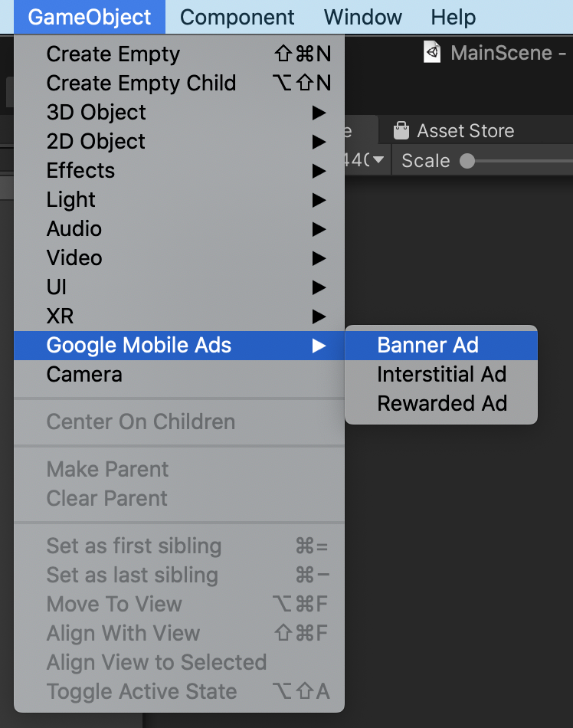Expand the Effects submenu
The width and height of the screenshot is (573, 728).
point(80,171)
